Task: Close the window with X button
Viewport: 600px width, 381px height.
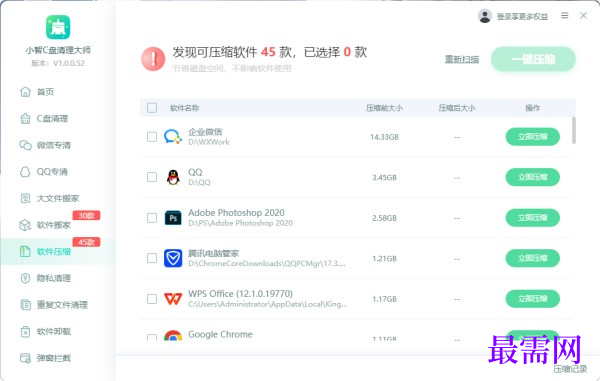Action: coord(583,15)
